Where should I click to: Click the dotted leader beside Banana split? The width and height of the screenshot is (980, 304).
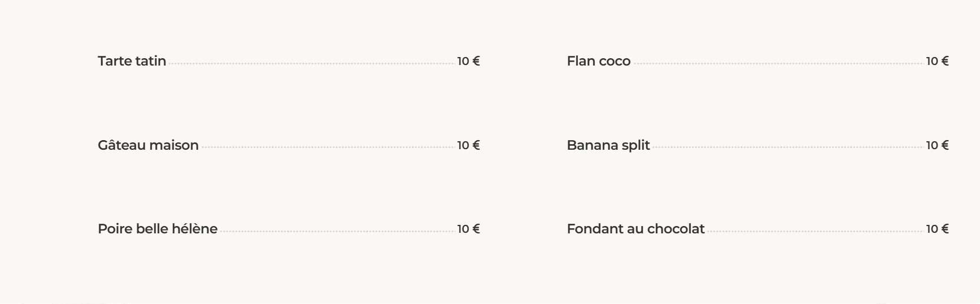point(788,147)
